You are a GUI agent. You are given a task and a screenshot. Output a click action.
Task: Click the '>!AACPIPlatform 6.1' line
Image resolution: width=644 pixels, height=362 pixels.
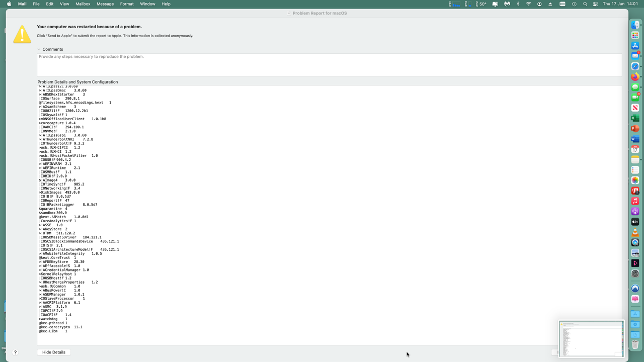click(x=59, y=303)
